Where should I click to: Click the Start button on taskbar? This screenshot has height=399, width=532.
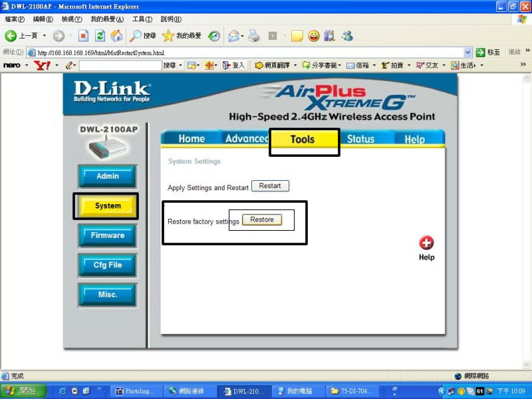pyautogui.click(x=23, y=391)
